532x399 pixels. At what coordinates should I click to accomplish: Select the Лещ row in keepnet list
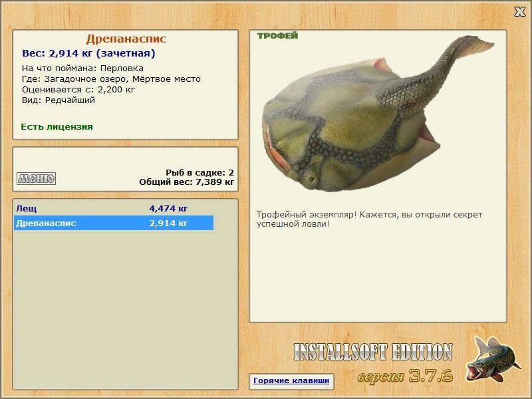pyautogui.click(x=114, y=208)
